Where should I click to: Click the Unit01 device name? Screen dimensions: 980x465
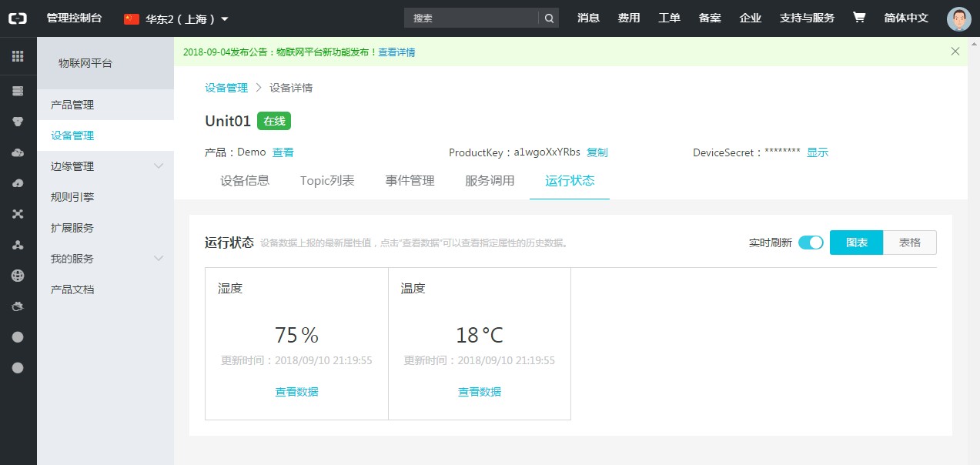[x=228, y=121]
